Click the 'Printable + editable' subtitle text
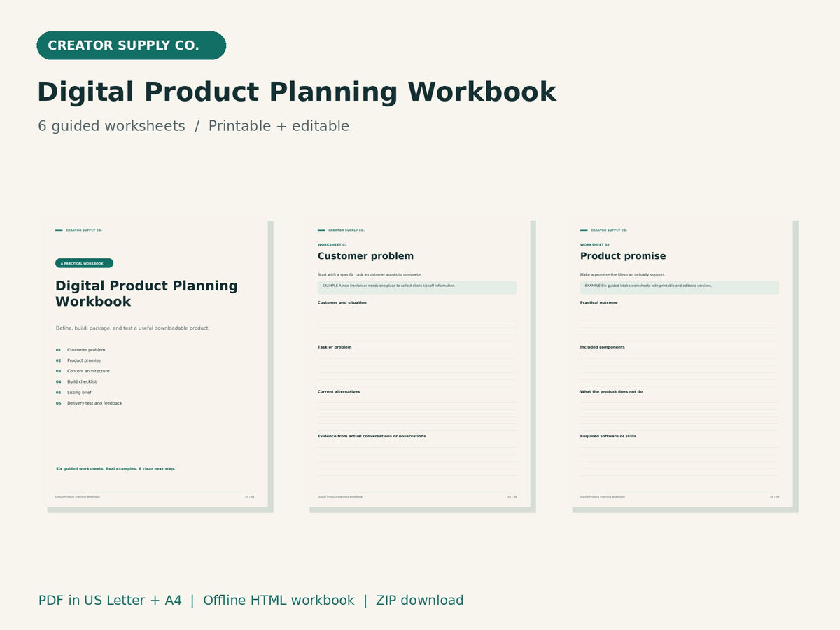The image size is (840, 630). (x=279, y=126)
